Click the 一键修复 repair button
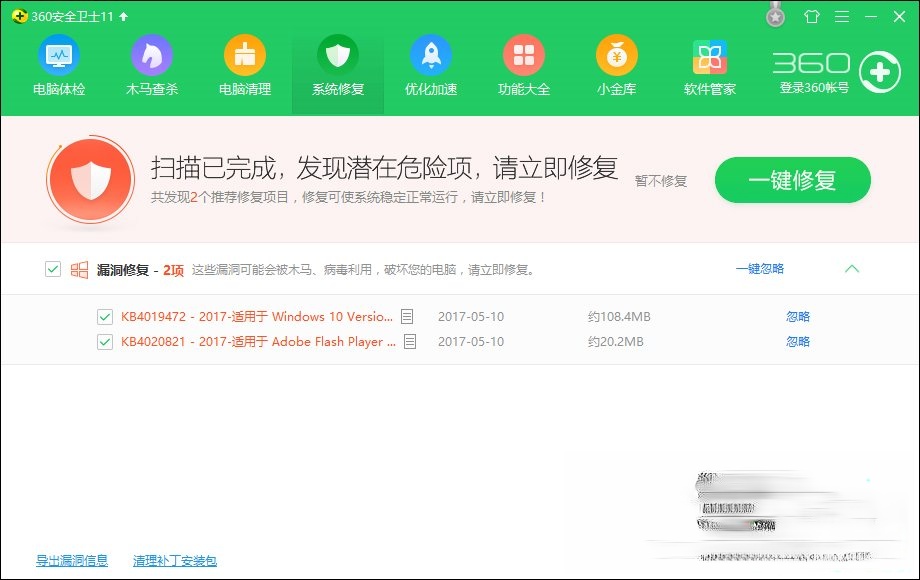 click(x=791, y=180)
